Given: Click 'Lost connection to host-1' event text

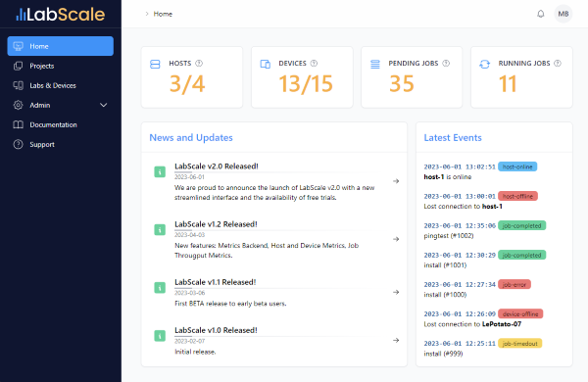Looking at the screenshot, I should [x=463, y=207].
